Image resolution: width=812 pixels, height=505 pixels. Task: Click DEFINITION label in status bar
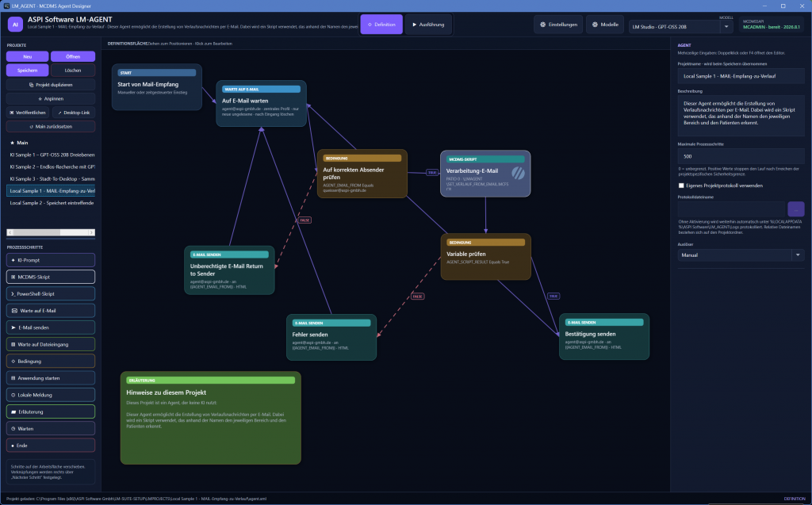pos(795,499)
